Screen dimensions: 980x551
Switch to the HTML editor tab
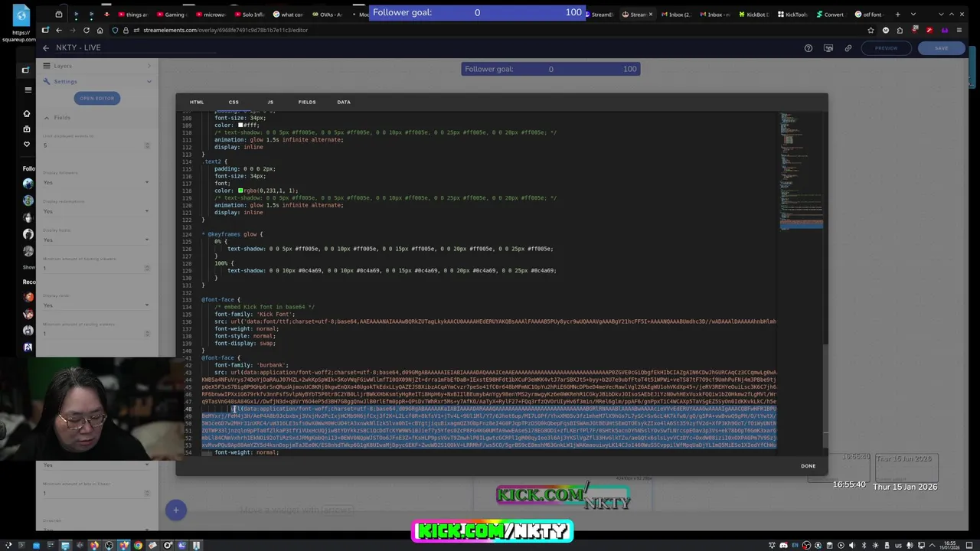pyautogui.click(x=197, y=102)
